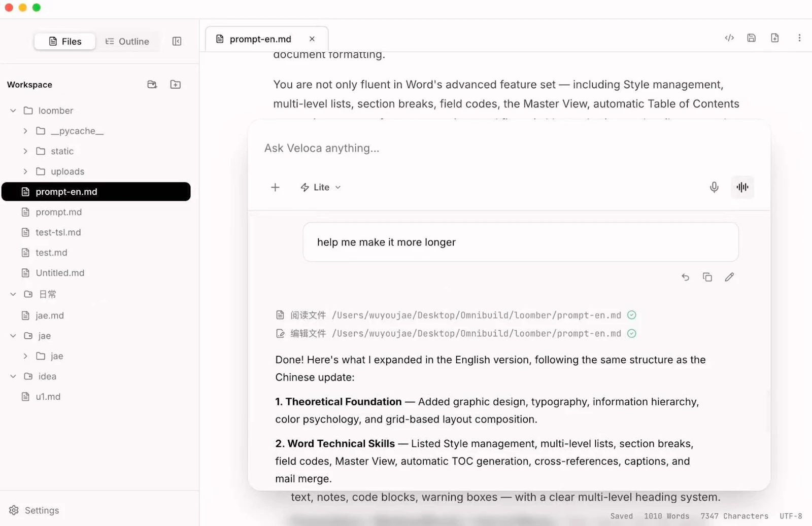Click 'Theoretical Foundation' bold heading
The height and width of the screenshot is (526, 812).
(344, 402)
